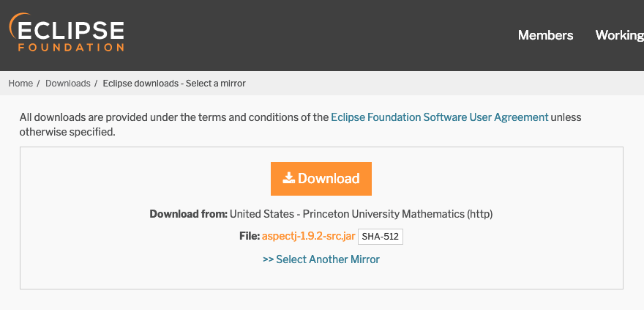644x310 pixels.
Task: Click the download arrow icon on the orange button
Action: pos(289,178)
